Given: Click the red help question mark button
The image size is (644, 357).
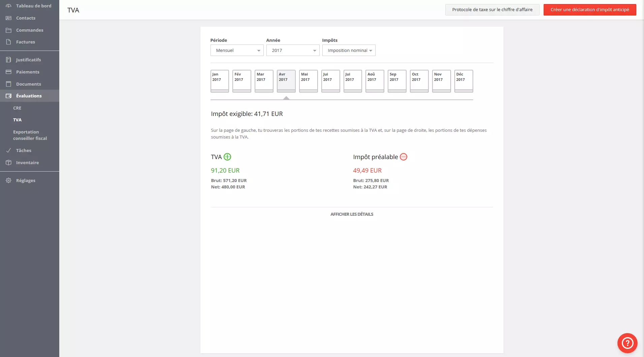Looking at the screenshot, I should pos(627,343).
